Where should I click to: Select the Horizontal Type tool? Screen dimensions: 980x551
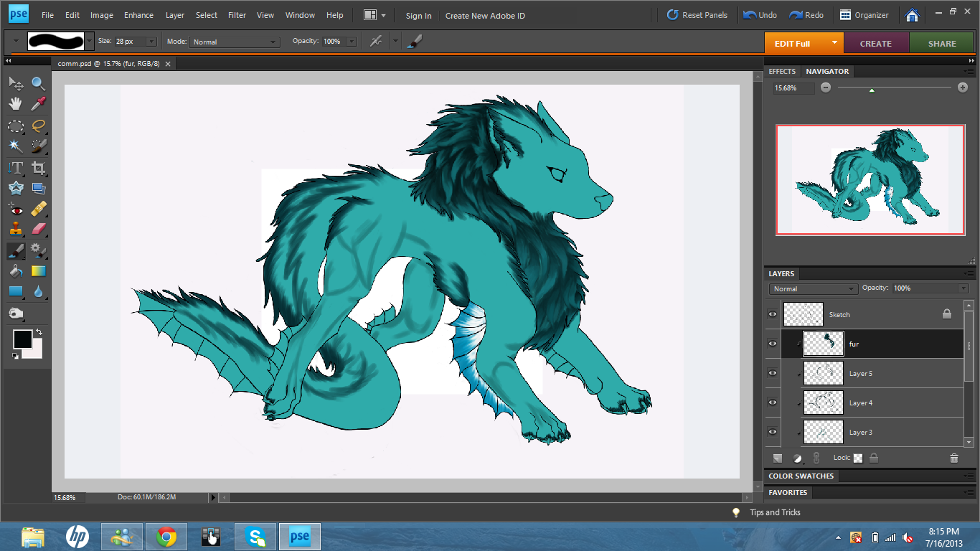click(15, 169)
